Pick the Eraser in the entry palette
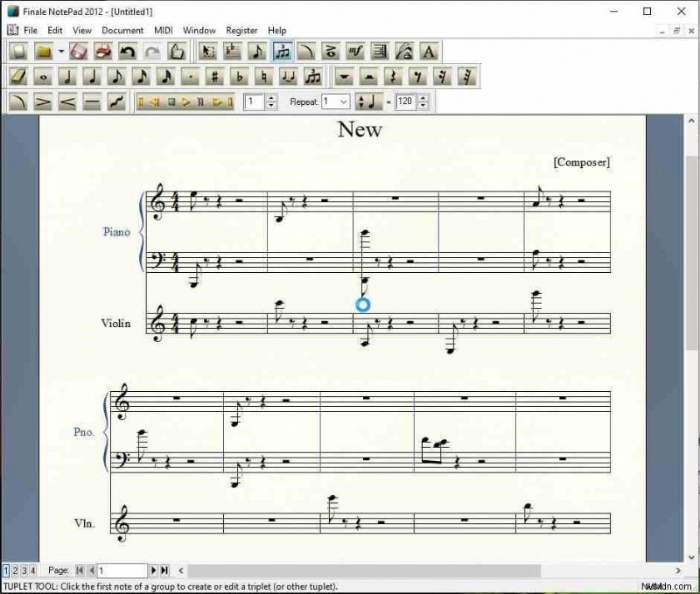This screenshot has height=594, width=700. tap(18, 76)
